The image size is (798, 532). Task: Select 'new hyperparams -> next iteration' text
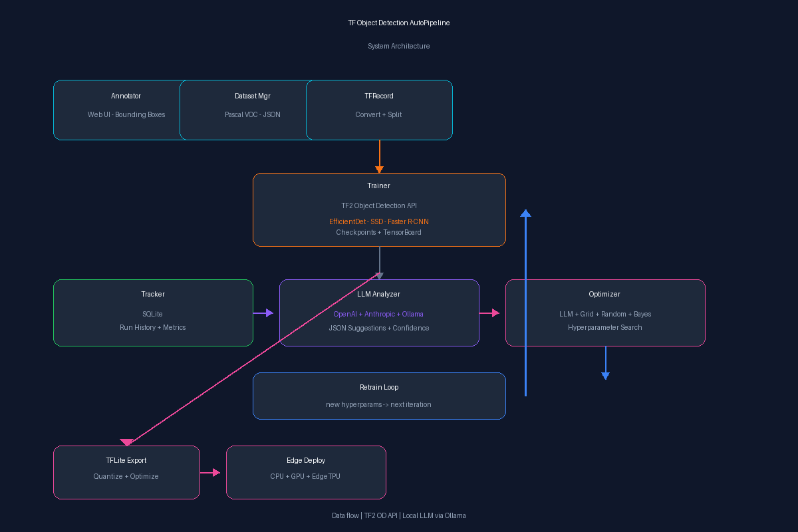tap(379, 405)
